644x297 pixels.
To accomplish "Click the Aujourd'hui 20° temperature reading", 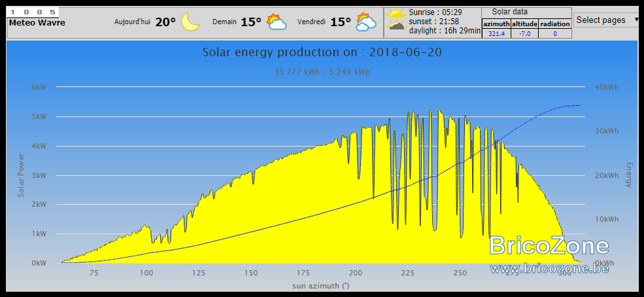I will point(165,22).
